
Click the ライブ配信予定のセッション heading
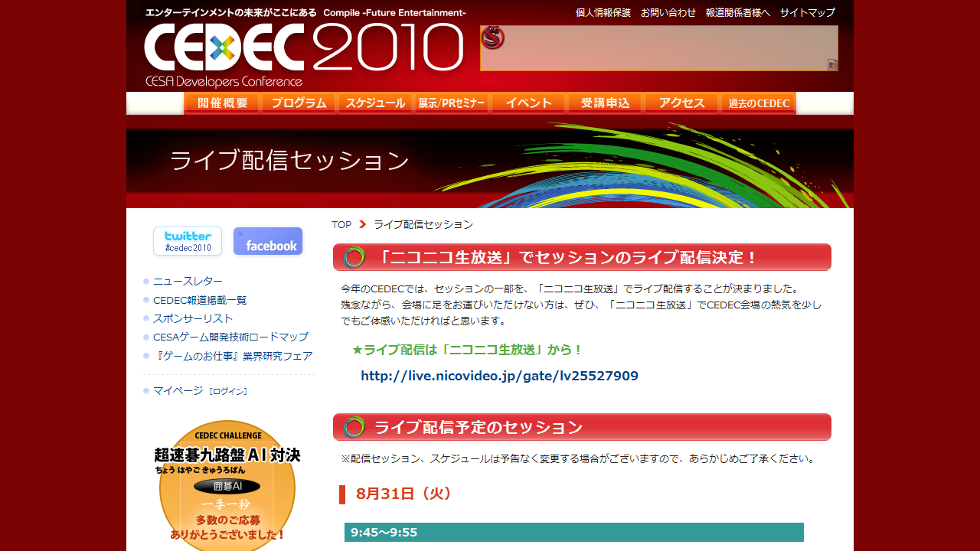pyautogui.click(x=582, y=427)
